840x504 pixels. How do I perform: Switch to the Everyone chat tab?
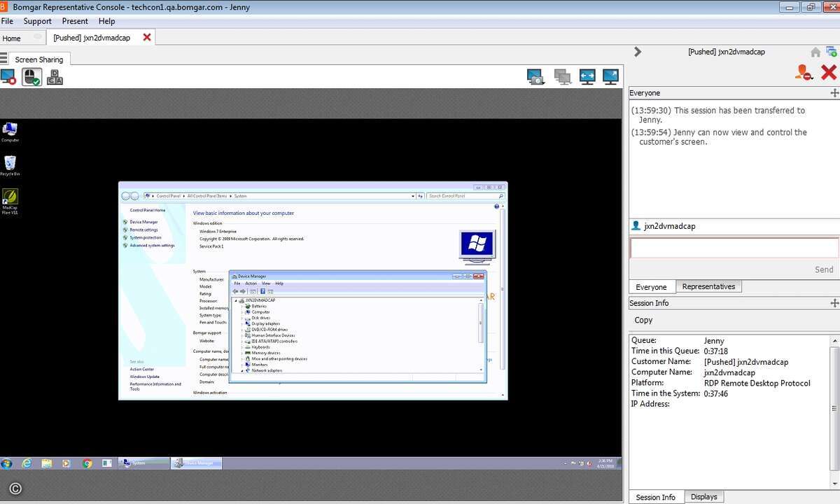click(x=651, y=287)
